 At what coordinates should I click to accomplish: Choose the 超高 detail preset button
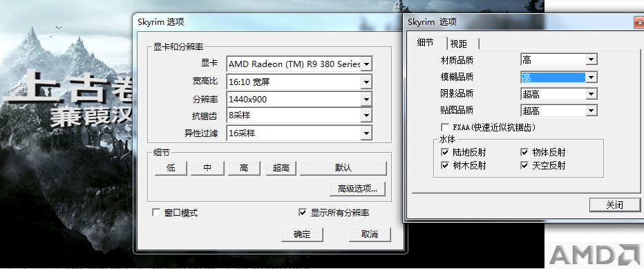point(281,168)
